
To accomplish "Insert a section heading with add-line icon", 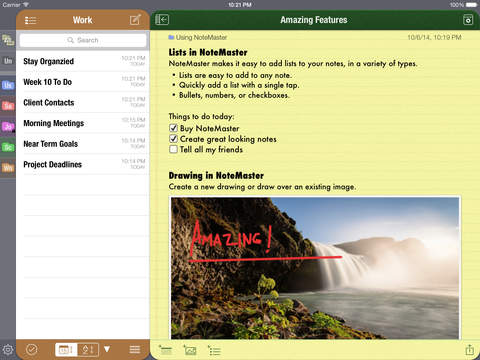I will [165, 350].
